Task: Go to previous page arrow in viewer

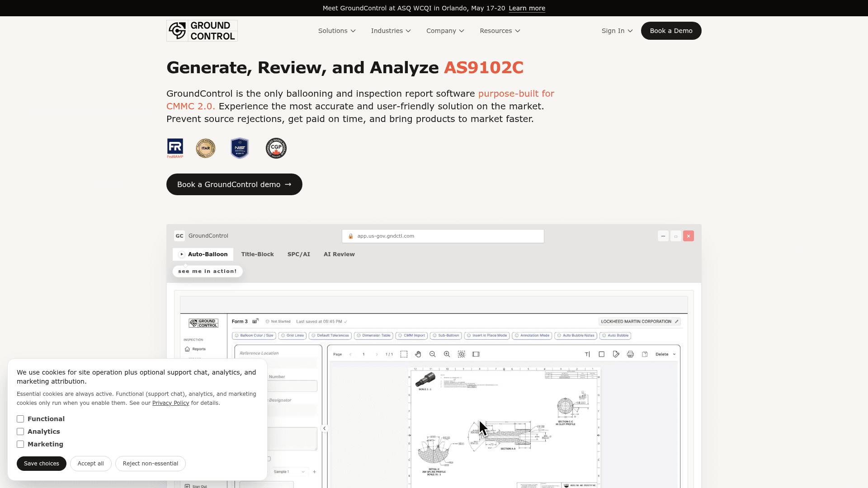Action: click(350, 355)
